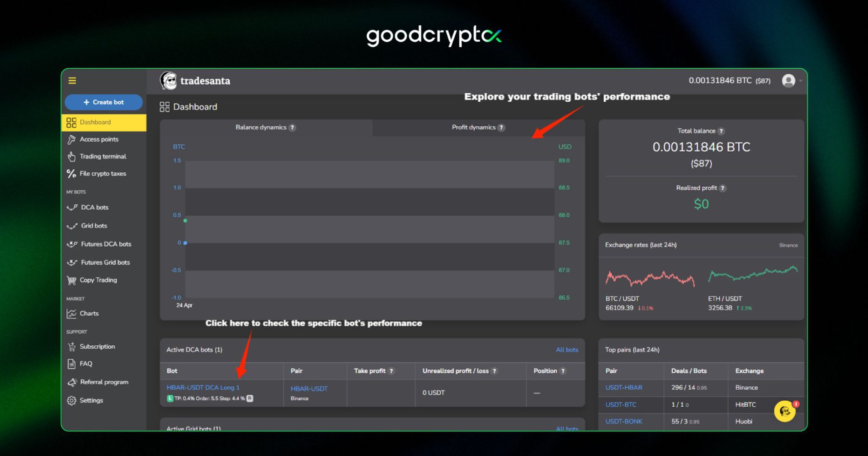This screenshot has height=456, width=868.
Task: Go to Trading terminal
Action: click(x=103, y=157)
